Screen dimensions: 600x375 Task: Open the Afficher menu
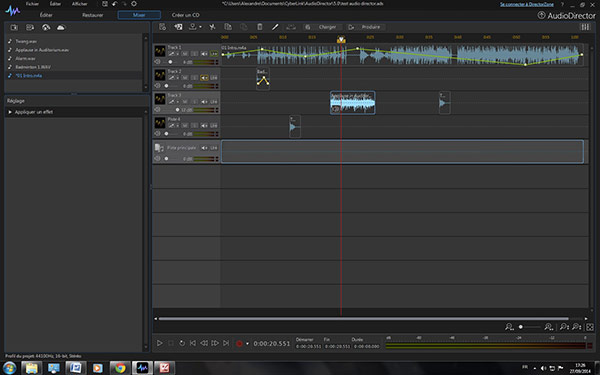(80, 4)
